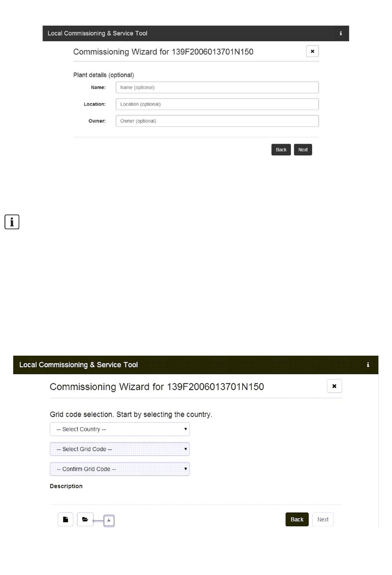Viewport: 392px width, 575px height.
Task: Close the Grid code selection wizard
Action: tap(334, 386)
